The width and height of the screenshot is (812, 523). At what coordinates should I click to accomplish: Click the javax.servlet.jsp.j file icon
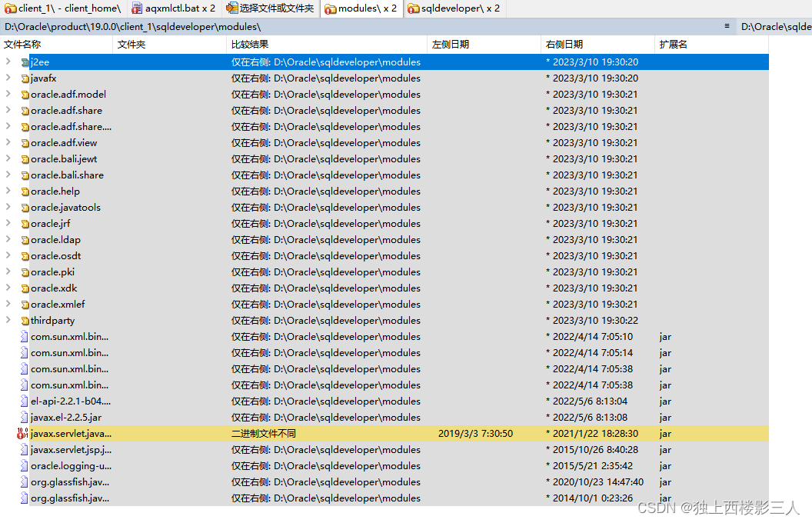pos(25,449)
